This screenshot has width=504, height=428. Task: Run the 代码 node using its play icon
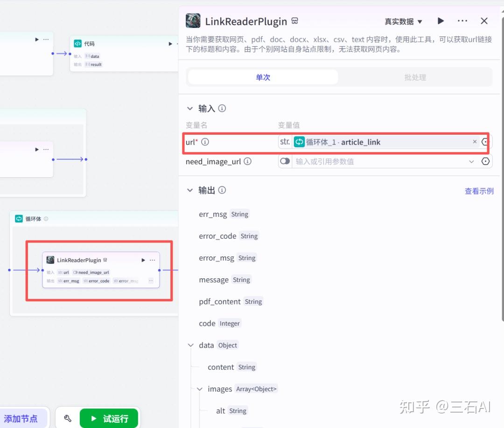(170, 44)
